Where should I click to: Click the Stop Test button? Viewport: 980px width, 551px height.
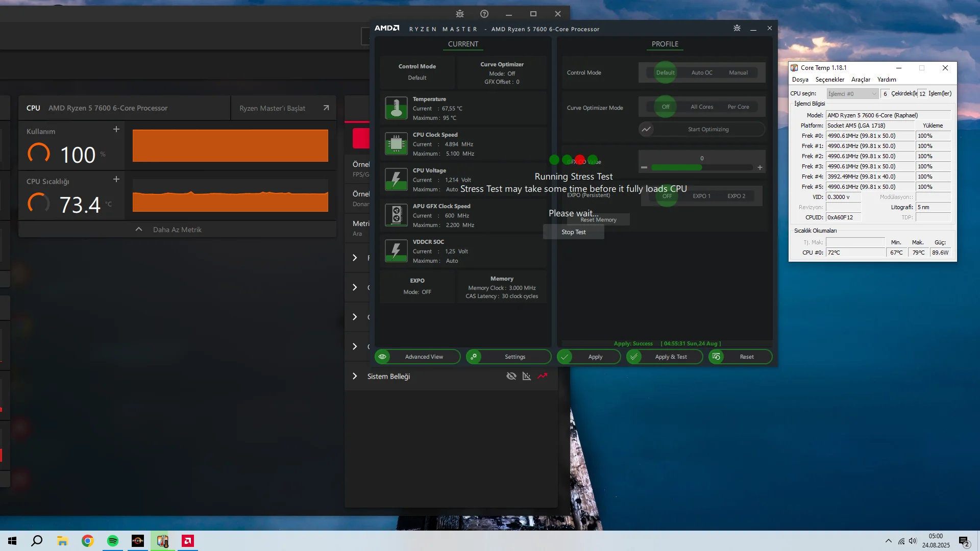(573, 232)
